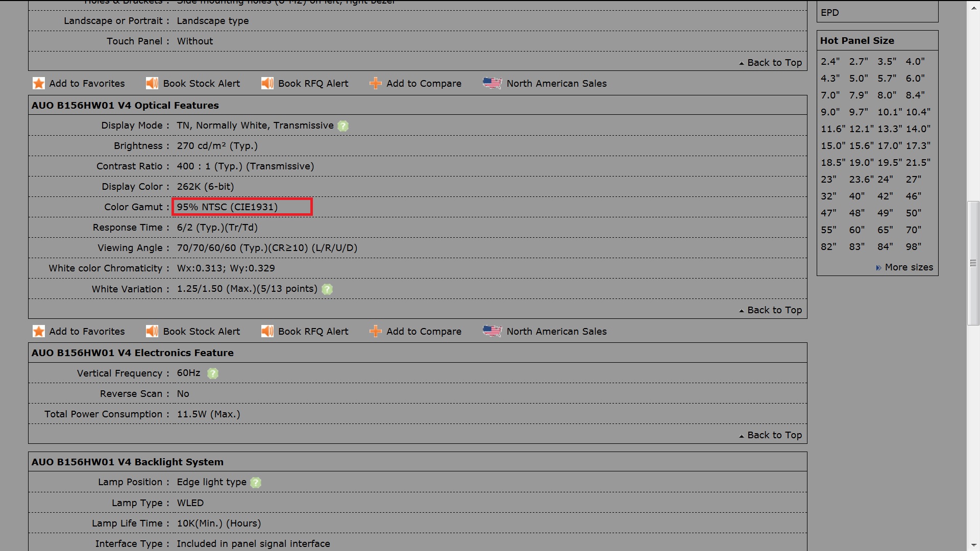Click the Book Stock Alert speaker icon above Electronics Feature
The image size is (980, 551).
pos(152,331)
